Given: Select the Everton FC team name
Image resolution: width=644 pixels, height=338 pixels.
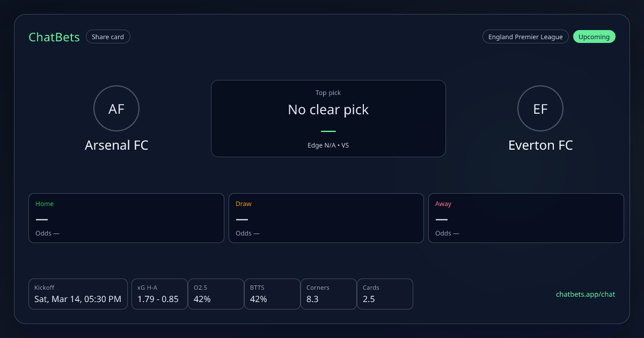Looking at the screenshot, I should coord(540,145).
